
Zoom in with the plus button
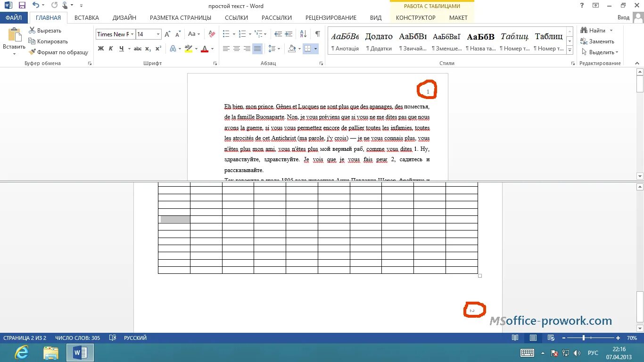pos(618,338)
